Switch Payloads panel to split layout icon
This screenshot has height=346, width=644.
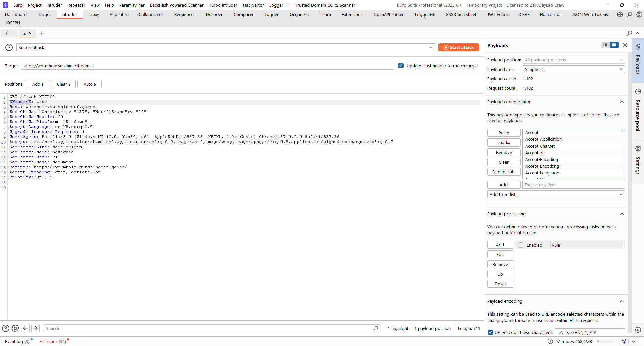point(614,45)
